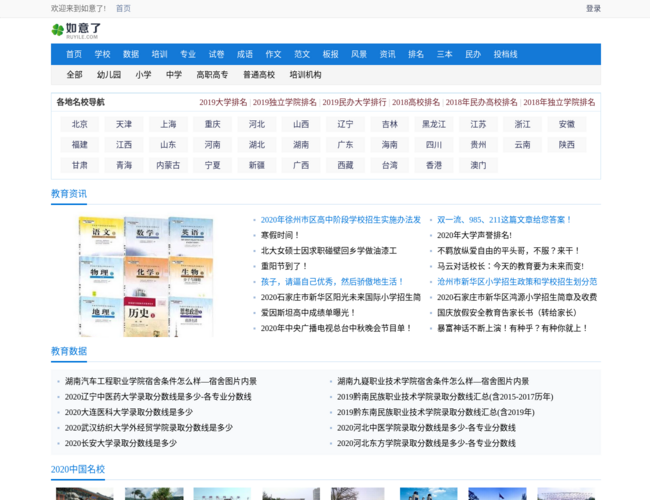Open the 资讯 navigation item
Screen dimensions: 650x500
(388, 54)
